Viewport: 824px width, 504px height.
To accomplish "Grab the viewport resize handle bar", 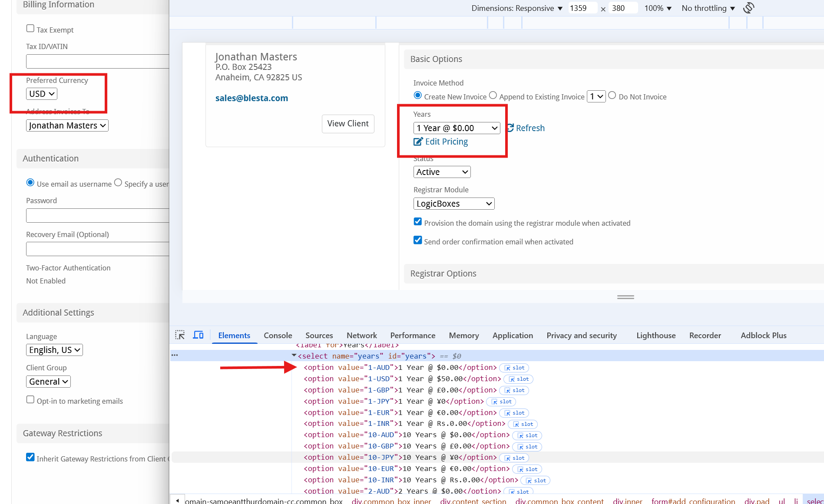I will (x=625, y=297).
